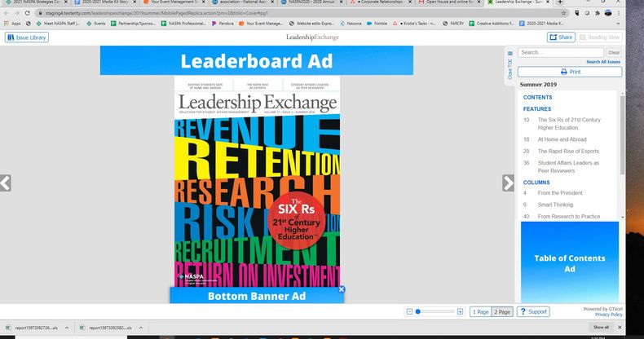This screenshot has height=339, width=644.
Task: Click the Table of Contents Ad
Action: 570,262
